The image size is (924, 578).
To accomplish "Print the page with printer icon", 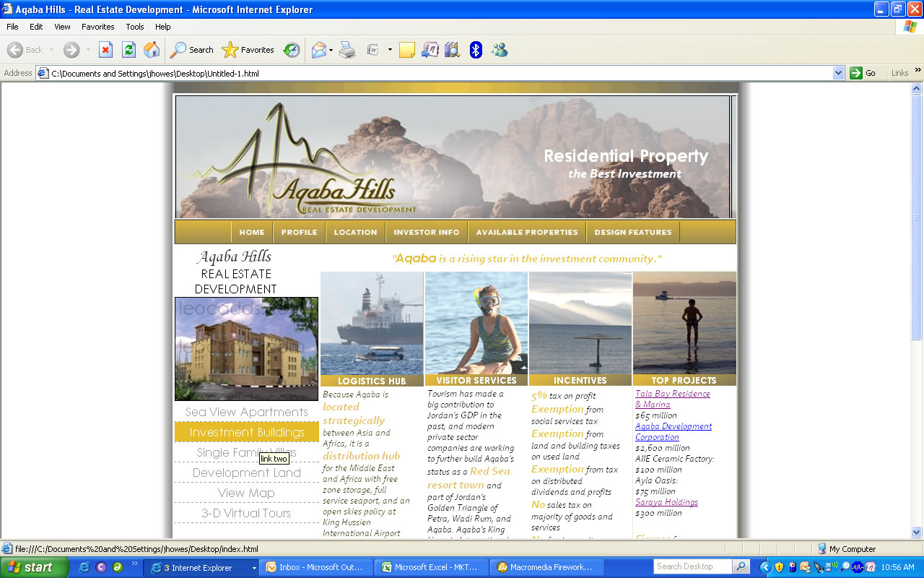I will pos(347,50).
